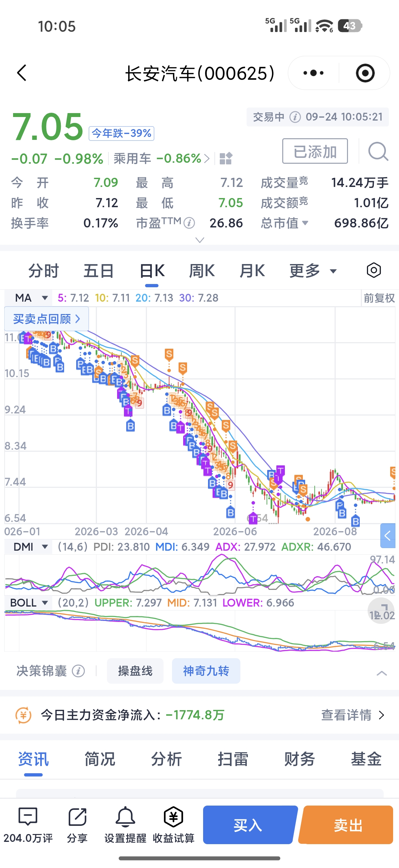Tap the 今年跌-39% badge

pyautogui.click(x=121, y=133)
